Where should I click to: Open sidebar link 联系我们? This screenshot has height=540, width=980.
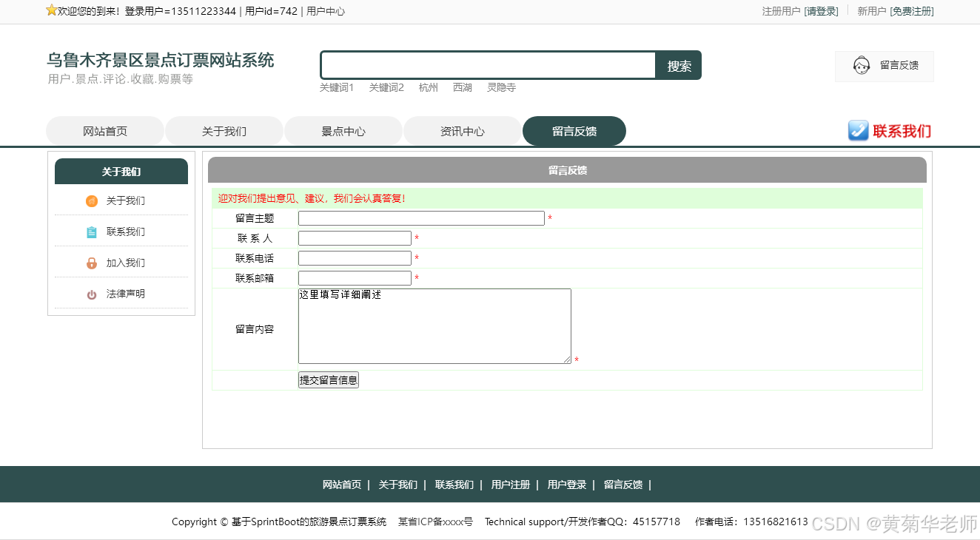(x=126, y=232)
